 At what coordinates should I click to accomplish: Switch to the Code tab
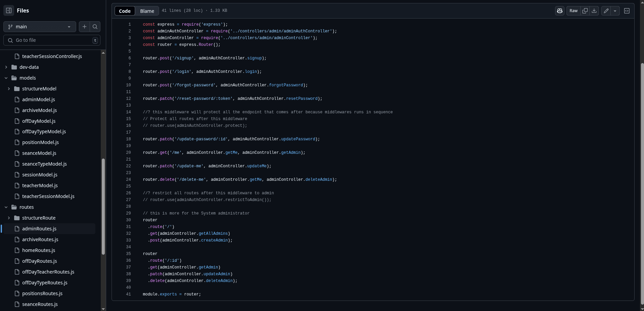125,11
